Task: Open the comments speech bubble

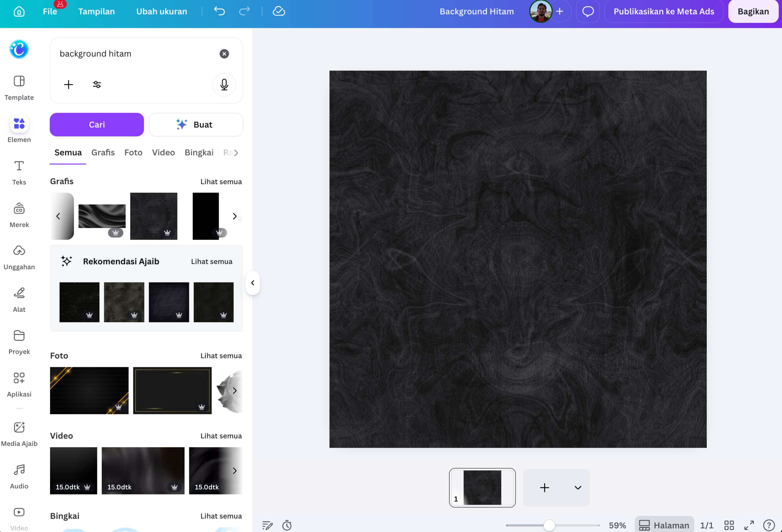Action: [x=588, y=12]
